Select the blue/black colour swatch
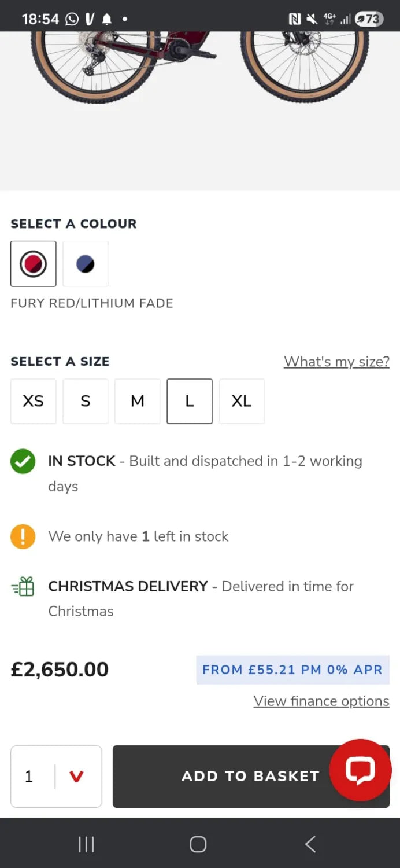This screenshot has width=400, height=868. pos(86,264)
